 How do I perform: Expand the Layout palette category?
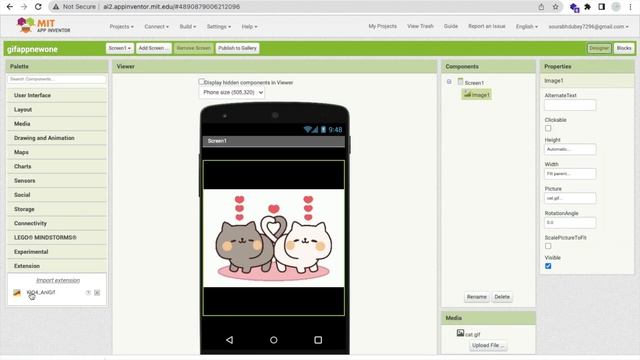[x=57, y=109]
